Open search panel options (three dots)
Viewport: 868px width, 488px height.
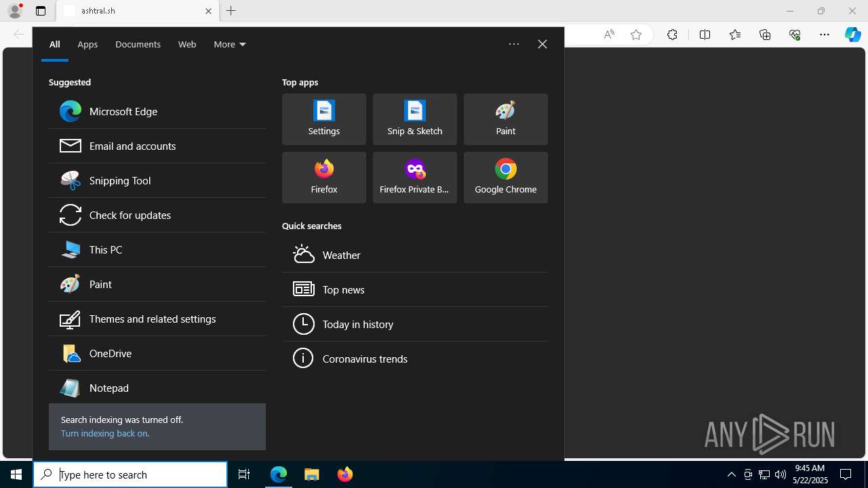coord(514,44)
